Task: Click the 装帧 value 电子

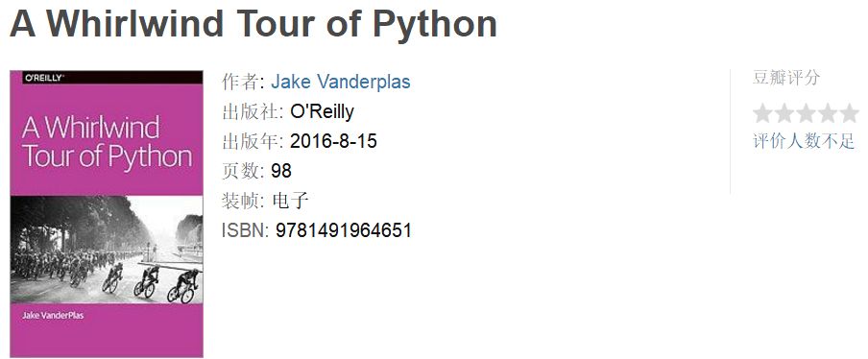Action: point(290,201)
